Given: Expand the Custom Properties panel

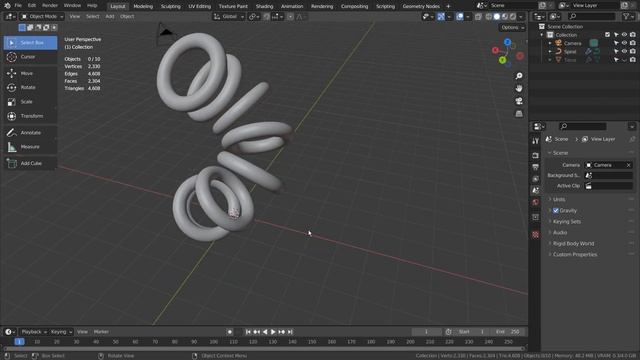Looking at the screenshot, I should pyautogui.click(x=575, y=255).
